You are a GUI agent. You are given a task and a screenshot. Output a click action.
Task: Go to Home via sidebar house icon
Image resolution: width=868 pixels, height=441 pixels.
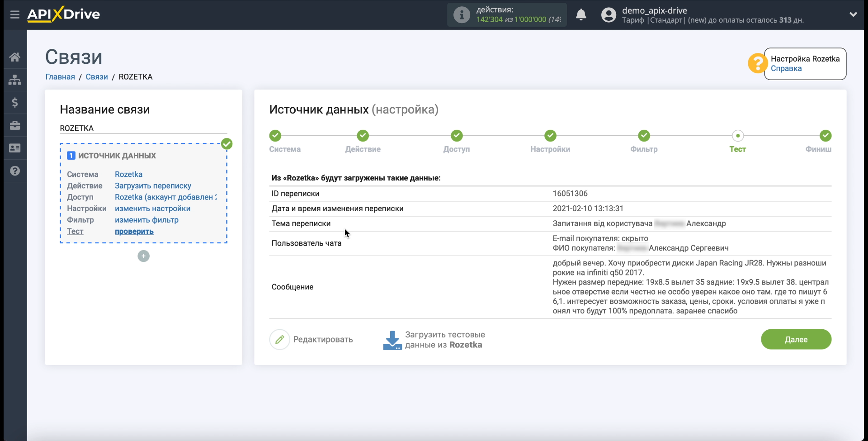coord(15,57)
